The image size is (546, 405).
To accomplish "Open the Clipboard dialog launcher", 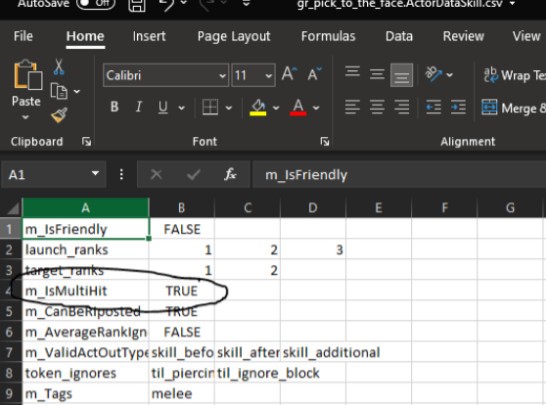I will [86, 141].
